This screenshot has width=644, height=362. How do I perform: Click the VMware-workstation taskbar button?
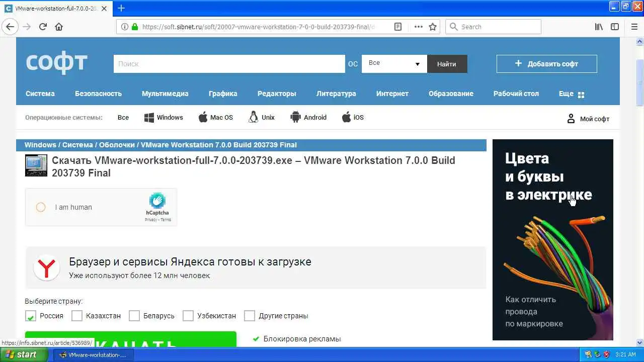coord(93,354)
